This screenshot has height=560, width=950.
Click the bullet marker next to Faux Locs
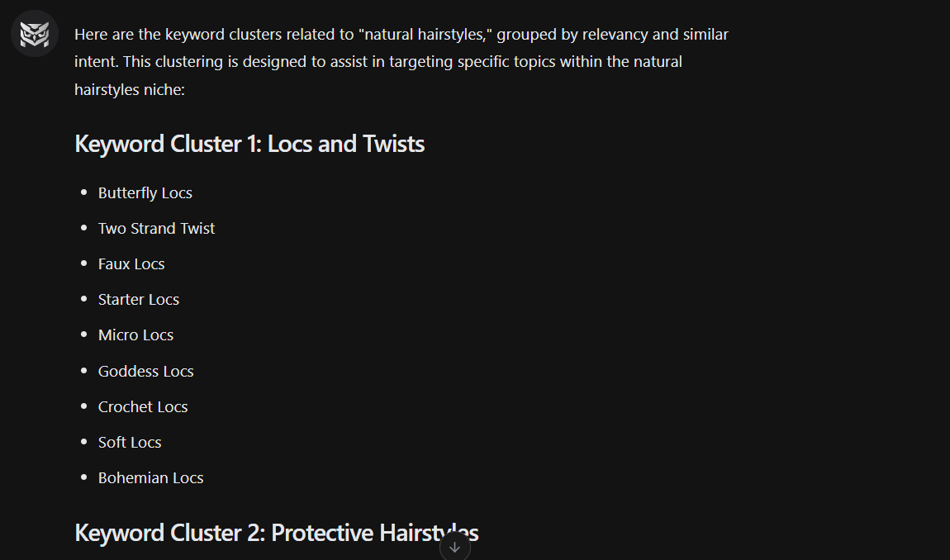pos(83,263)
